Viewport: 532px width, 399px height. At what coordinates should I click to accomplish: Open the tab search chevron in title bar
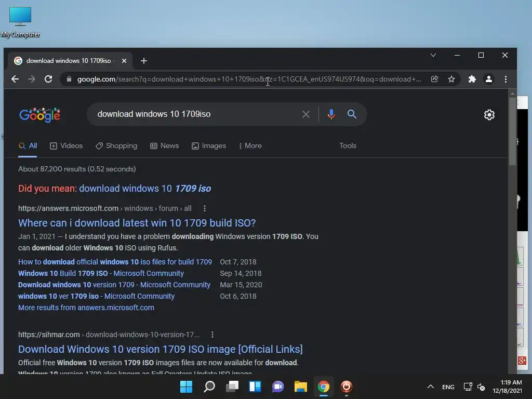(x=433, y=55)
